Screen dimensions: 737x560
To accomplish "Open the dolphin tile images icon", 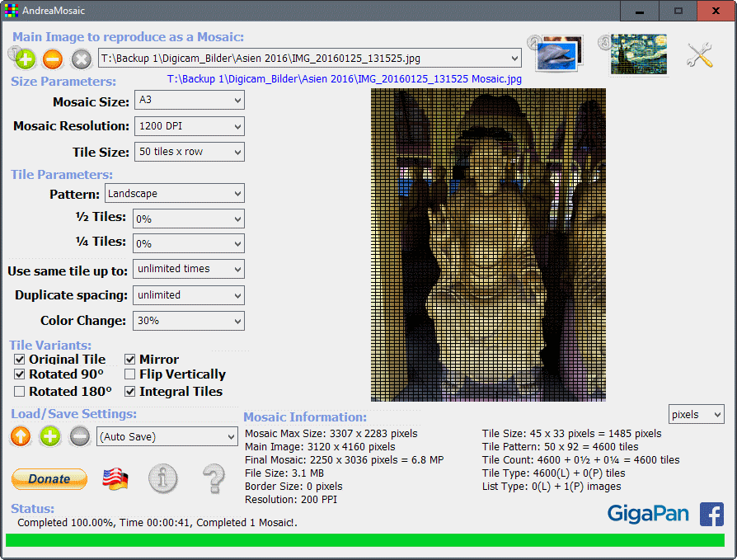I will coord(559,55).
